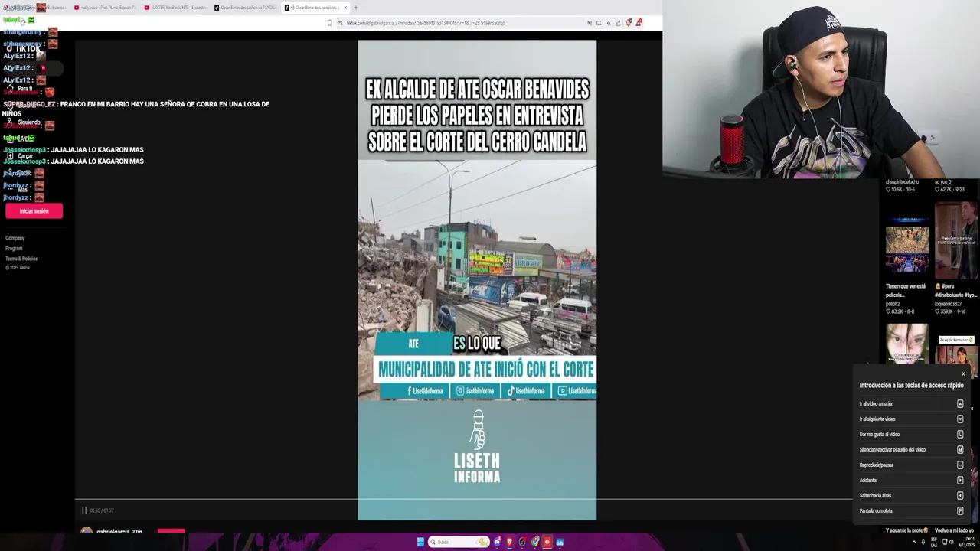Open the Program footer link
This screenshot has width=980, height=551.
click(x=14, y=248)
